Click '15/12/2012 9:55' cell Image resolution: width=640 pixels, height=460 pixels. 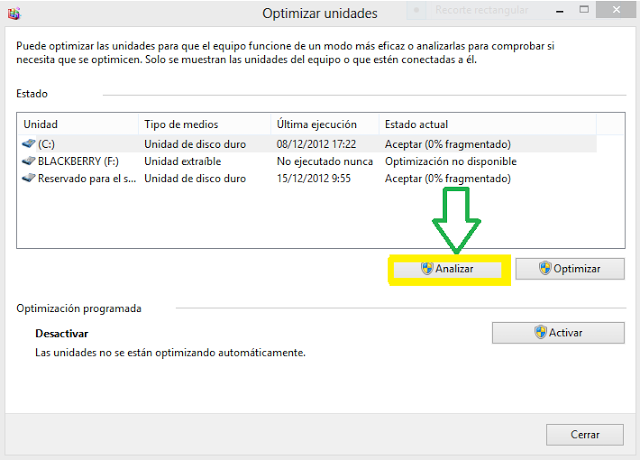[x=313, y=178]
